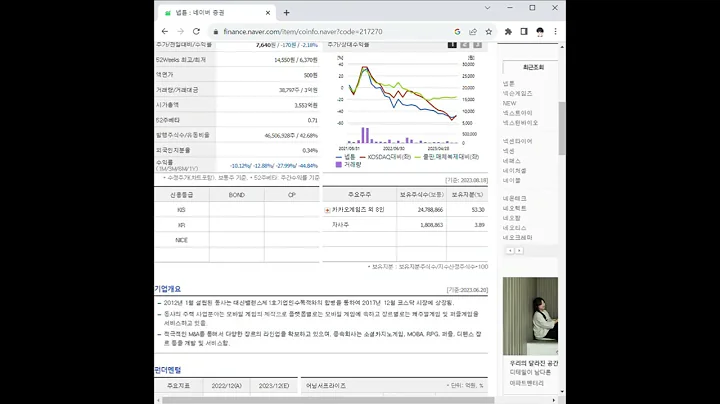Click the 시가총액 row label
This screenshot has height=404, width=720.
tap(168, 105)
